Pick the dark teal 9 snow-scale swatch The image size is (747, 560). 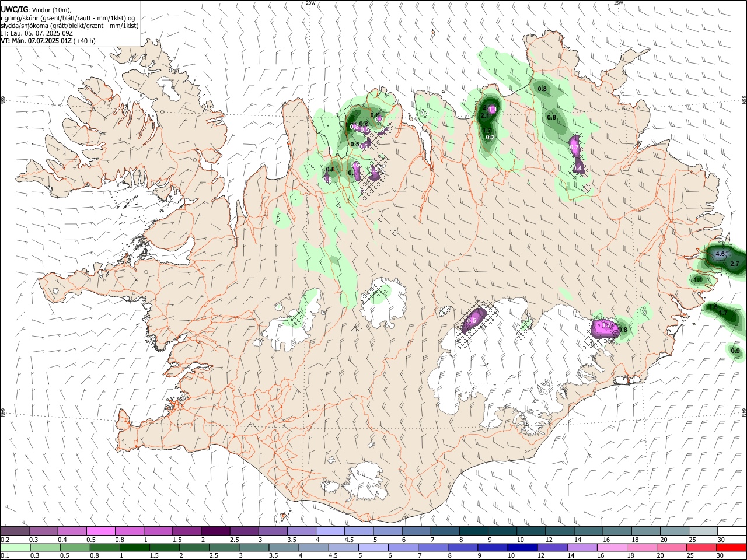click(x=502, y=531)
